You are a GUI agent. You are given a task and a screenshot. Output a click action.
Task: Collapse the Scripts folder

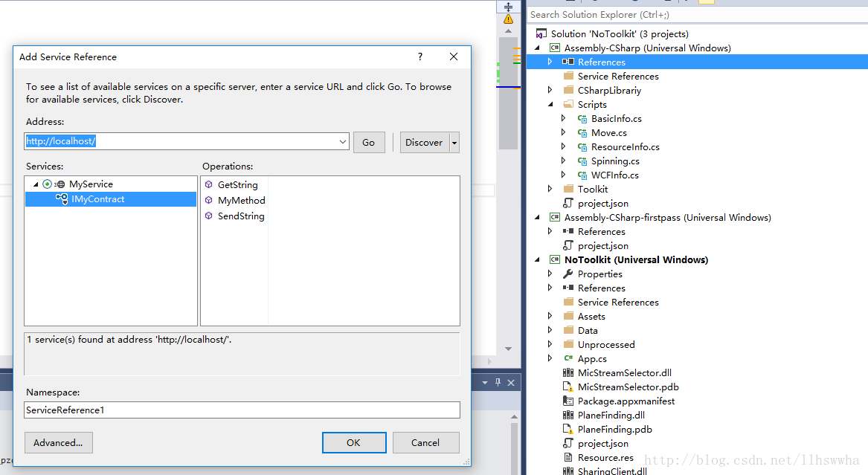pos(550,105)
